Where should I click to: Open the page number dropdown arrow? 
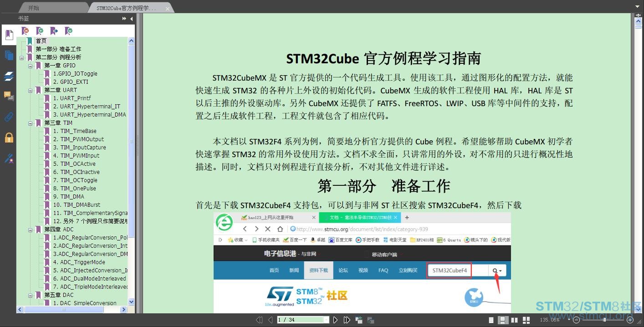tap(326, 320)
